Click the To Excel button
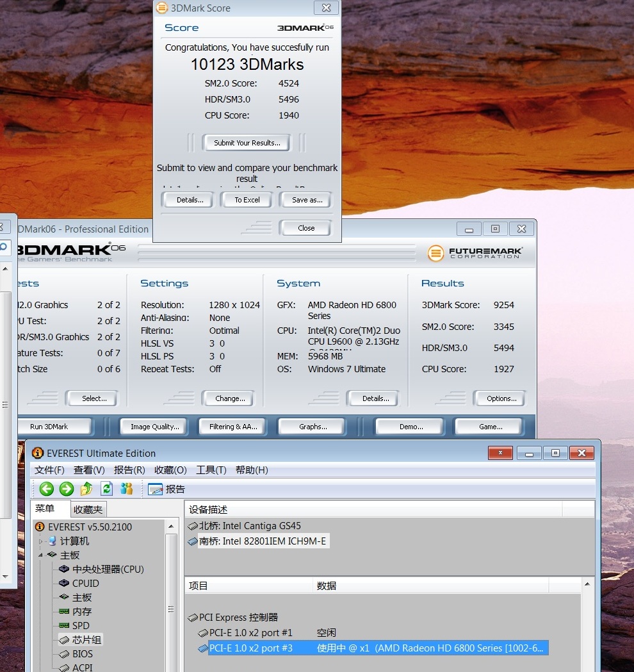 [x=247, y=200]
